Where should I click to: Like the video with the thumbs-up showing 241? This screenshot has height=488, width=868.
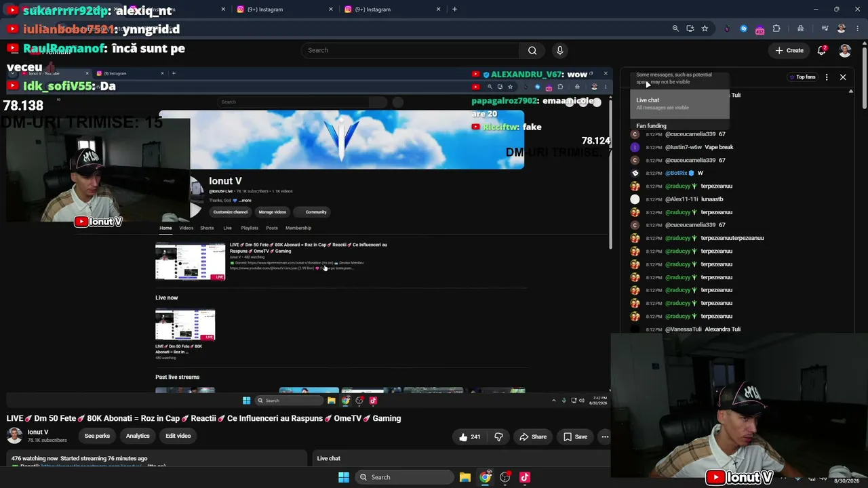pos(469,436)
